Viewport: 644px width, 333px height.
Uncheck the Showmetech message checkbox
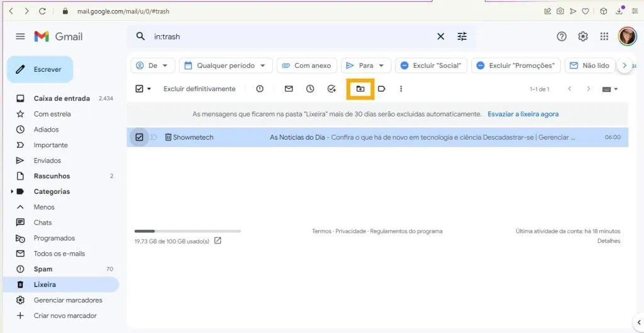point(139,137)
